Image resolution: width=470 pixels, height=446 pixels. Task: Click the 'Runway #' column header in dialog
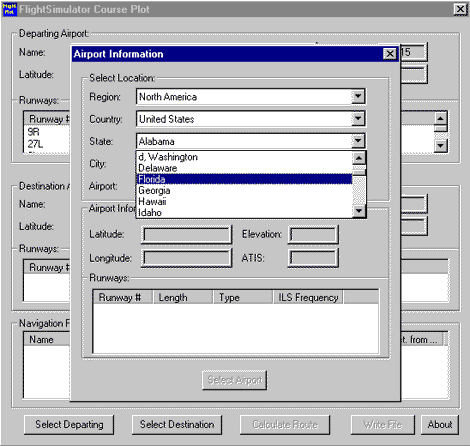[123, 297]
